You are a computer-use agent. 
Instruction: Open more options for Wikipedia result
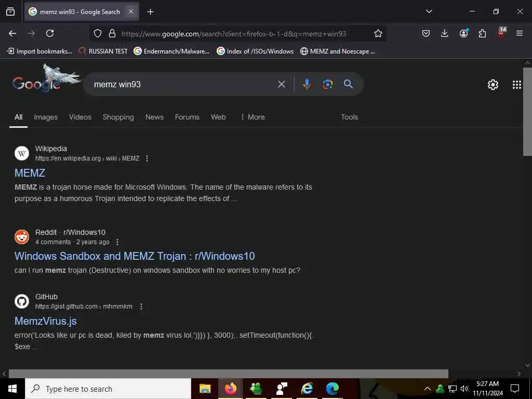147,158
